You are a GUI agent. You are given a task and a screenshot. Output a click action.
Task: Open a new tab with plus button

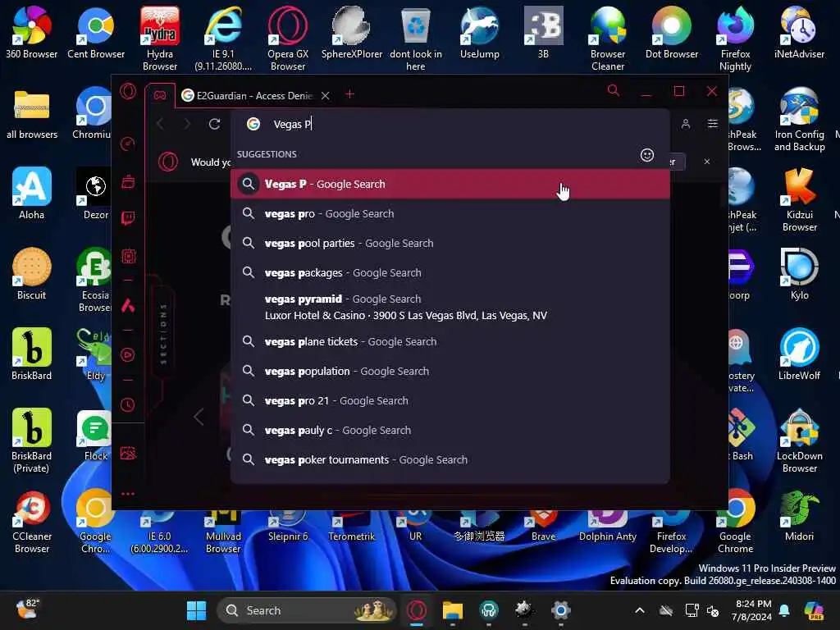pyautogui.click(x=349, y=94)
